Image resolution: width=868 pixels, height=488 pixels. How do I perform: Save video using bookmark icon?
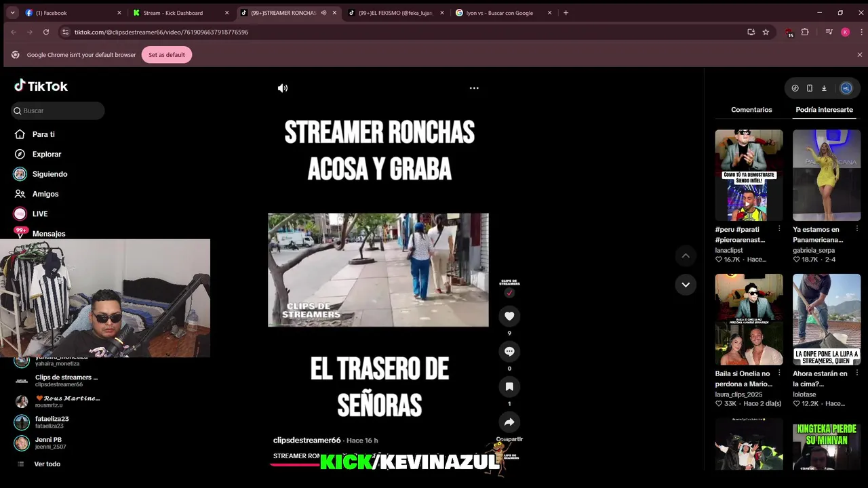pyautogui.click(x=509, y=386)
